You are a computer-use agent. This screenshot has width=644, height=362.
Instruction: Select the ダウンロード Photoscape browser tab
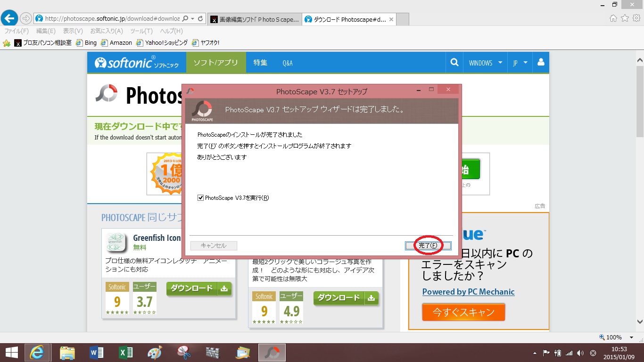349,19
